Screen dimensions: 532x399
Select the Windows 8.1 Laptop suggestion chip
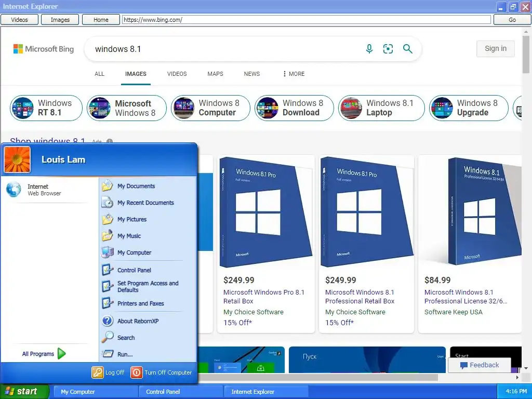pyautogui.click(x=381, y=108)
